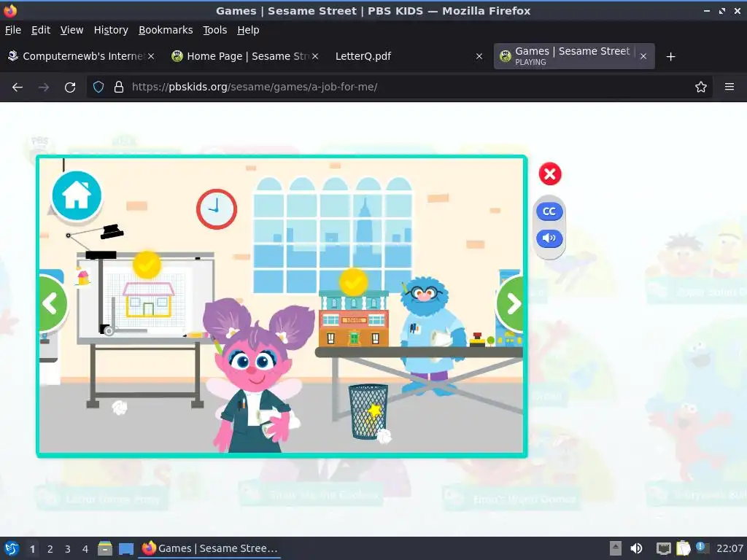This screenshot has height=560, width=747.
Task: Open the file manager taskbar icon
Action: click(105, 548)
